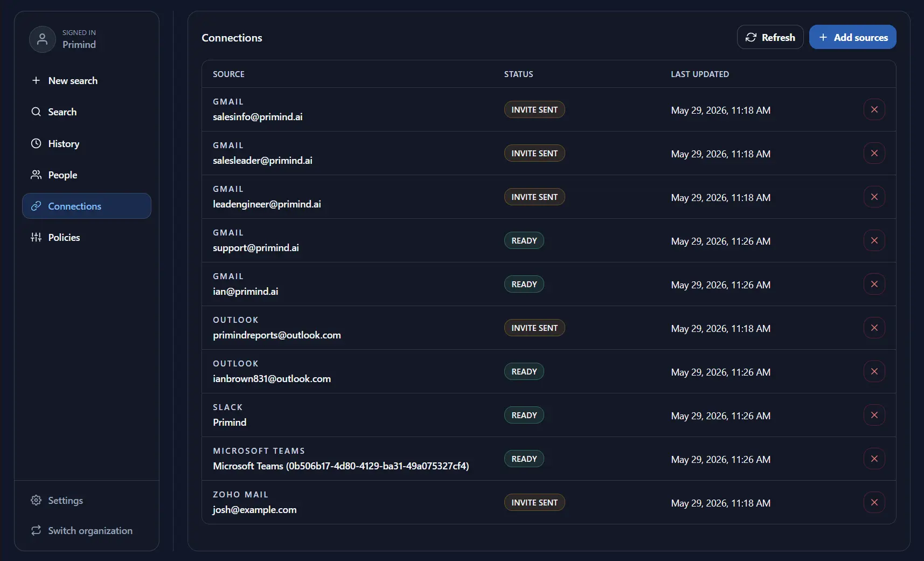The height and width of the screenshot is (561, 924).
Task: Click the READY badge for support@primind.ai
Action: [524, 240]
